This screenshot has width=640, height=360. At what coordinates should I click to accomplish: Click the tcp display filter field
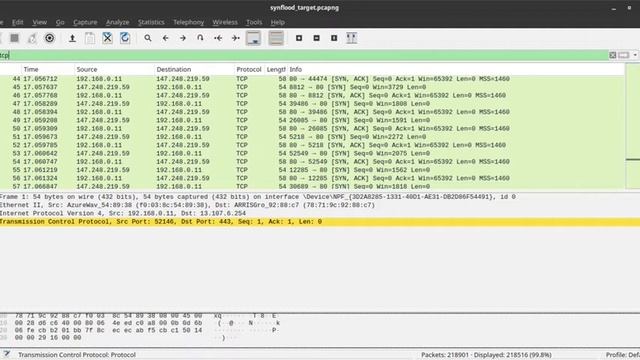(304, 55)
